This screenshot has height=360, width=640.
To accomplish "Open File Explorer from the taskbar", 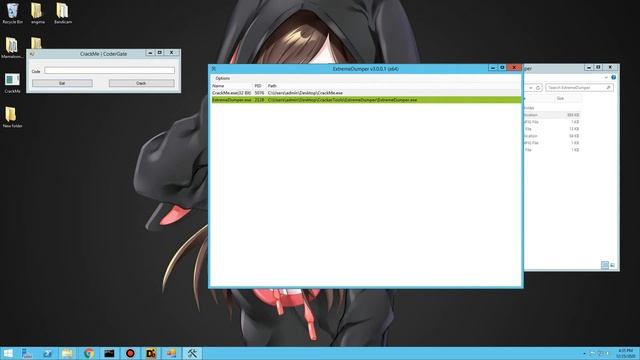I will click(x=68, y=353).
